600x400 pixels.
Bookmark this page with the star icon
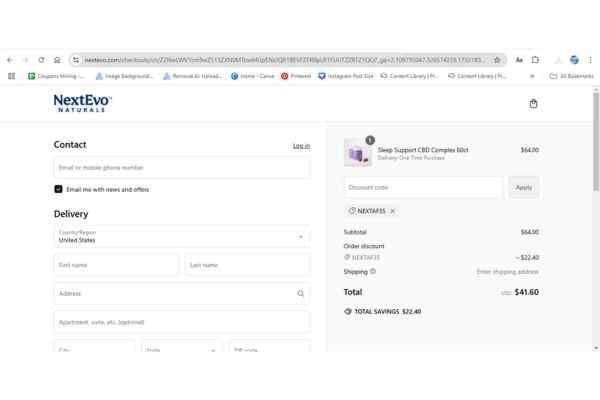(x=497, y=60)
